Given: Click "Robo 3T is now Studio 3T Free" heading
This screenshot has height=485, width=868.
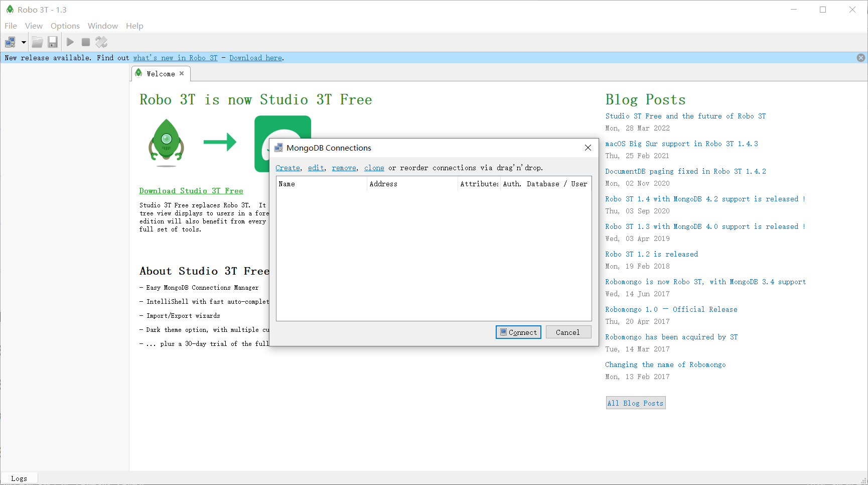Looking at the screenshot, I should 255,99.
